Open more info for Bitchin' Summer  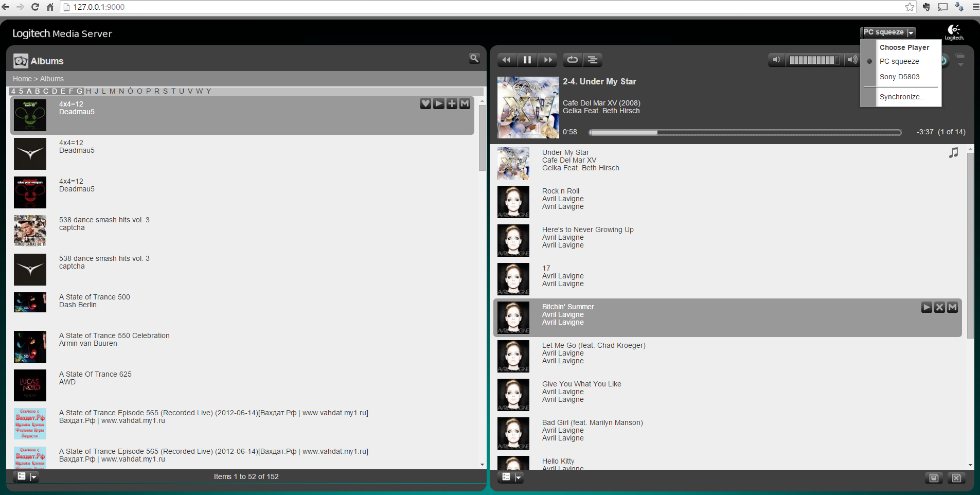[953, 307]
